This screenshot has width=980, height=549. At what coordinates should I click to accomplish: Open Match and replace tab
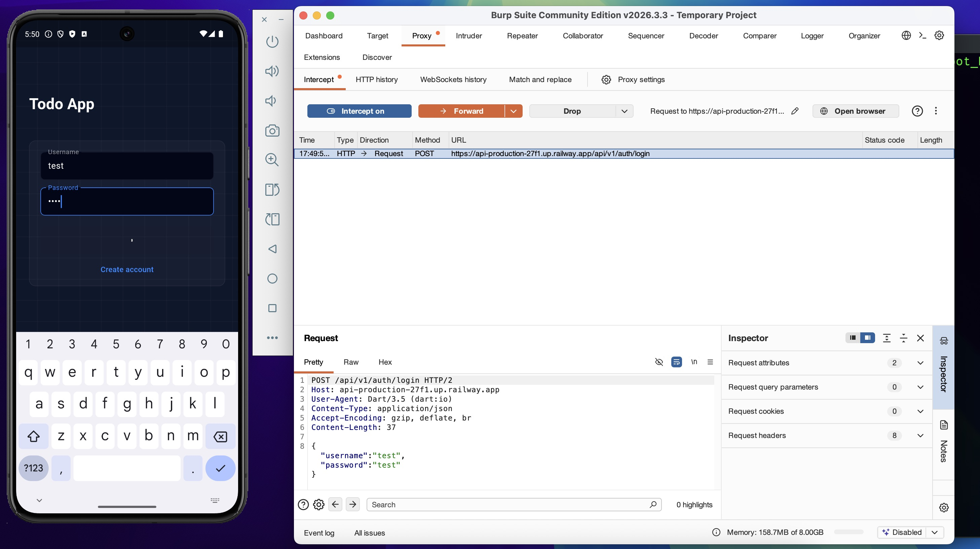coord(540,79)
